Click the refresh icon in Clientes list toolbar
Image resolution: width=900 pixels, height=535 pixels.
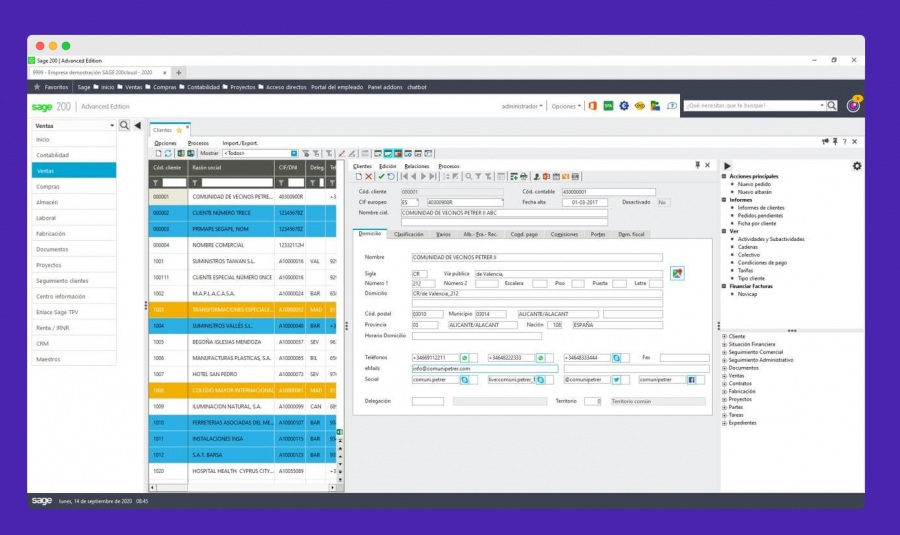tap(168, 154)
